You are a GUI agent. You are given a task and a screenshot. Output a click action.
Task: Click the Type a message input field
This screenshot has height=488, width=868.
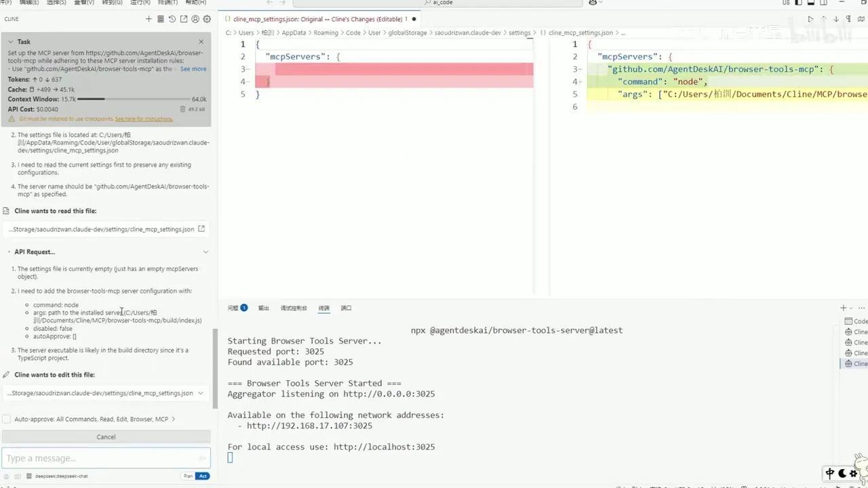pos(106,458)
